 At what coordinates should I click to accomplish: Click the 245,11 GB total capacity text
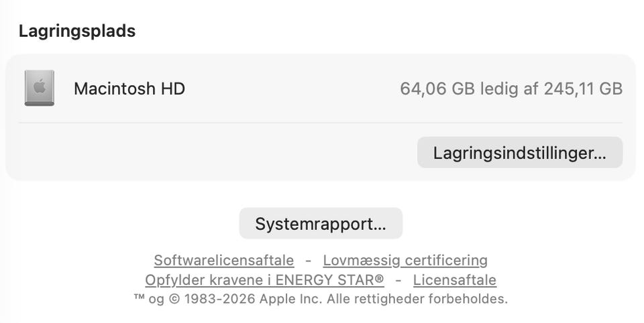click(x=582, y=88)
